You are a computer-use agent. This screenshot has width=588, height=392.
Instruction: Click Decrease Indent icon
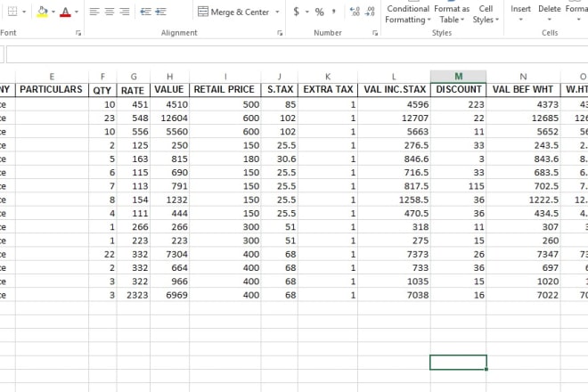pos(145,12)
